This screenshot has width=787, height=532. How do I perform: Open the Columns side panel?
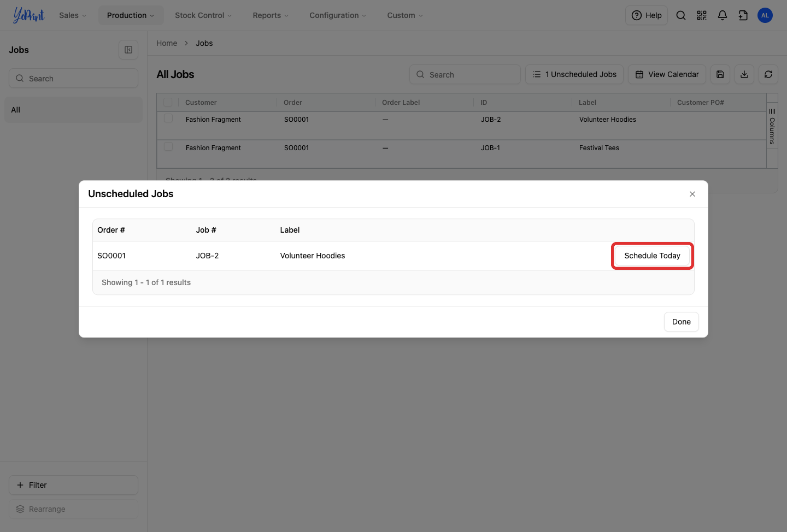(x=772, y=126)
